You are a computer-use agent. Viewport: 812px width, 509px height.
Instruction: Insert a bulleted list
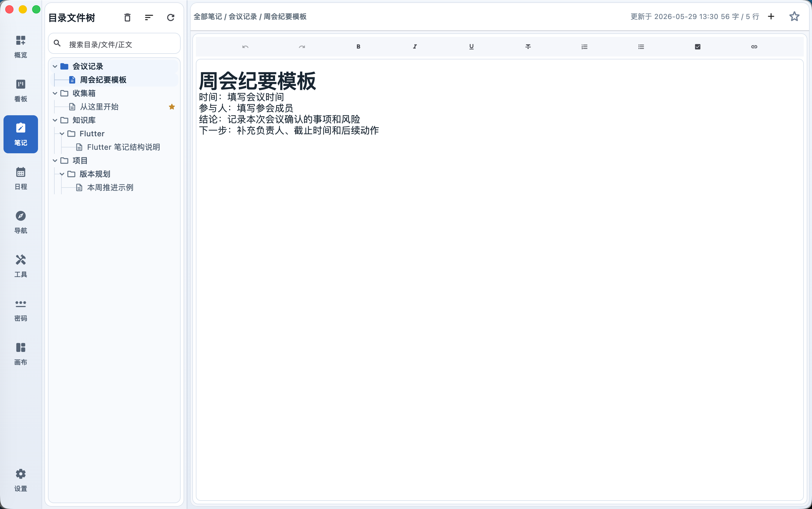tap(641, 47)
